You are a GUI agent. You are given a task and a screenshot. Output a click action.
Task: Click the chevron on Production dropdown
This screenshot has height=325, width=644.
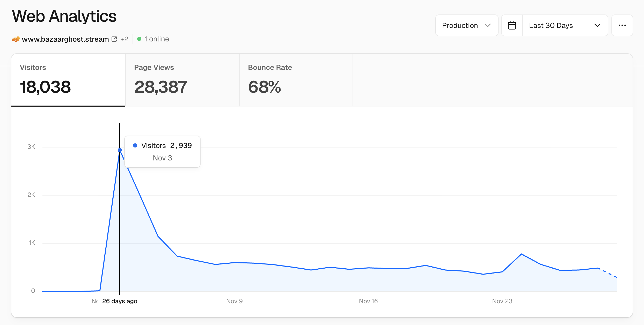pyautogui.click(x=488, y=25)
